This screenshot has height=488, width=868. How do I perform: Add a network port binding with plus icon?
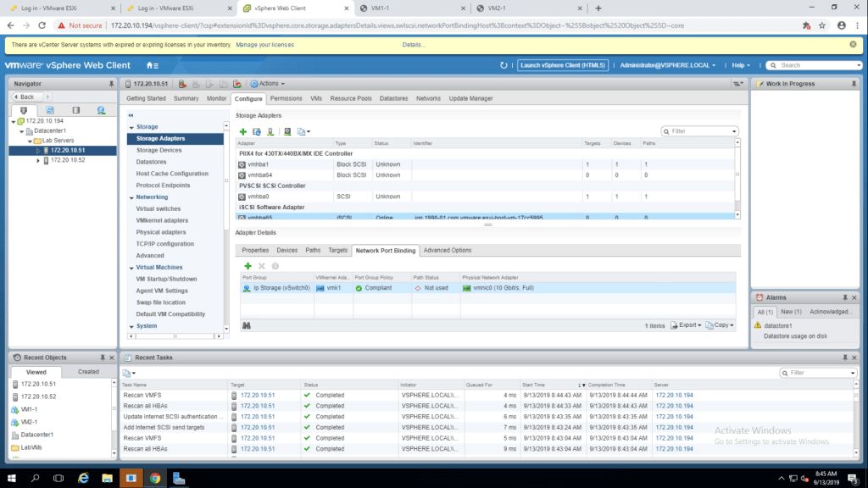248,266
